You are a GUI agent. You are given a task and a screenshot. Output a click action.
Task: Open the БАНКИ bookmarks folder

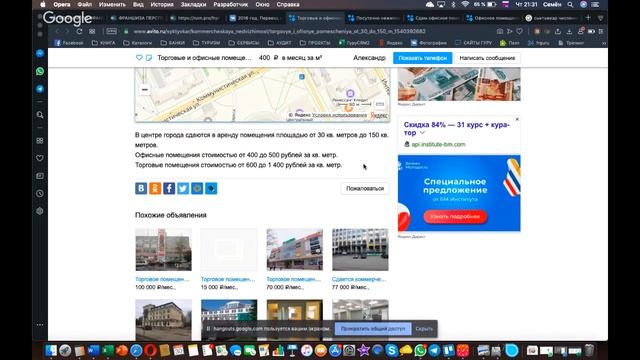pyautogui.click(x=172, y=43)
